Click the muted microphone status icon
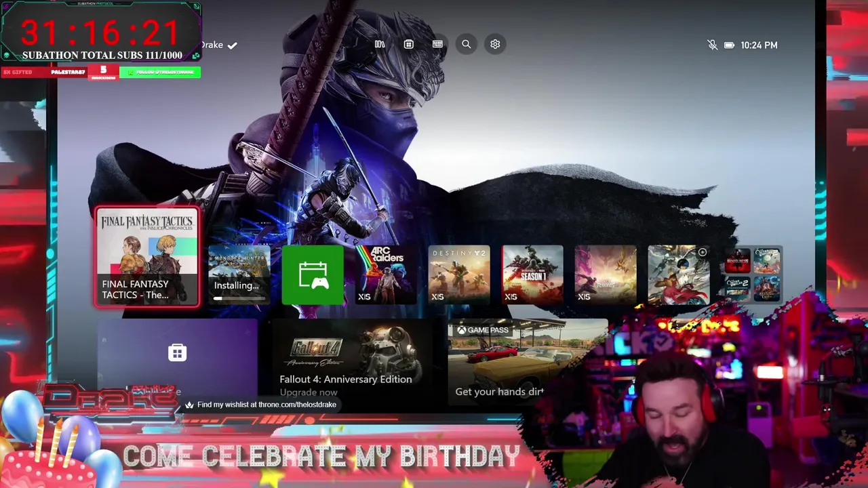This screenshot has width=868, height=488. pyautogui.click(x=712, y=45)
